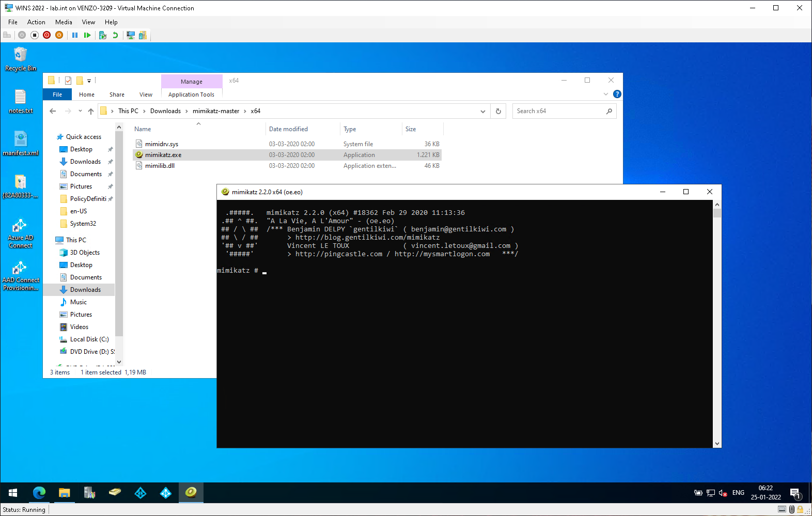Open the quick access toolbar customize dropdown
Image resolution: width=812 pixels, height=516 pixels.
pyautogui.click(x=89, y=81)
